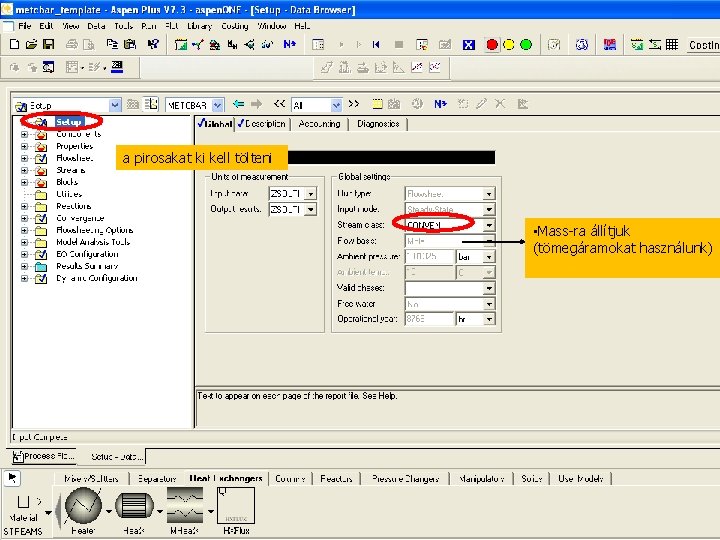Select Results Summary in the tree

pyautogui.click(x=87, y=266)
